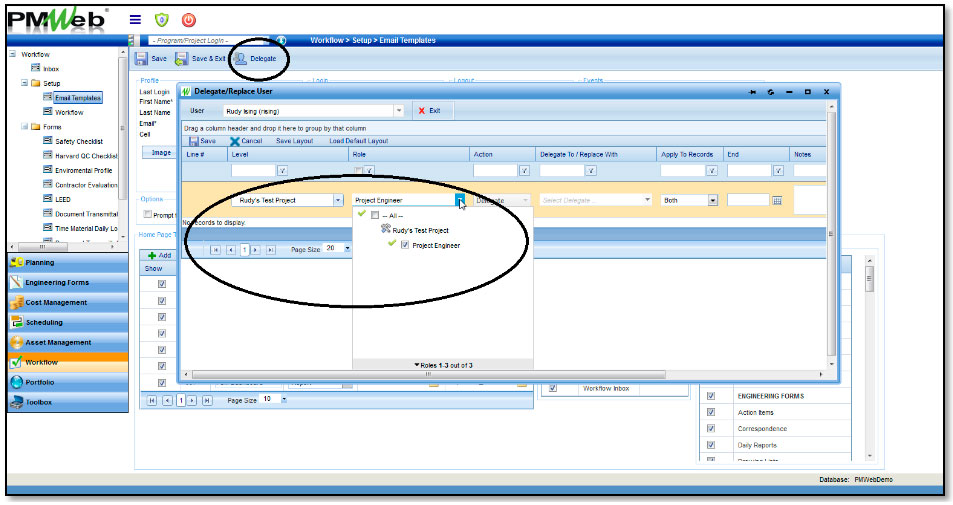Close the Project Engineer role dropdown arrow
This screenshot has height=505, width=953.
click(459, 200)
